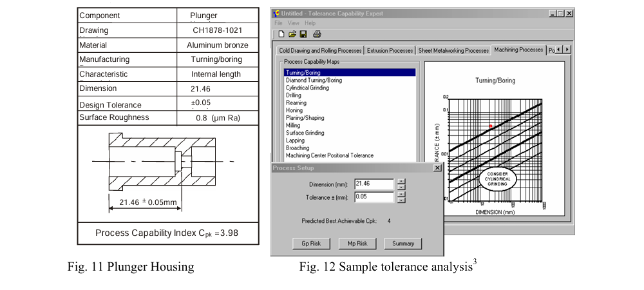Decrease Dimension with the down spinner

pos(402,187)
